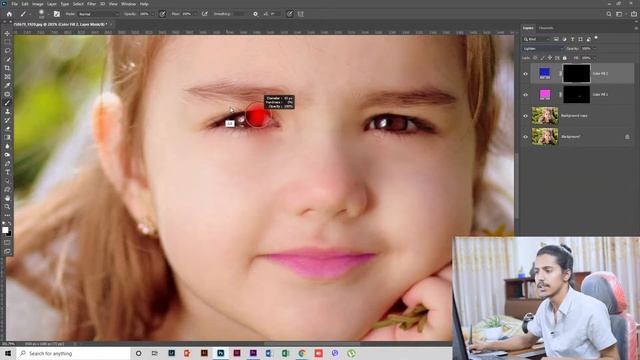Open the Layer menu
Screen dimensions: 640x360
(x=52, y=4)
